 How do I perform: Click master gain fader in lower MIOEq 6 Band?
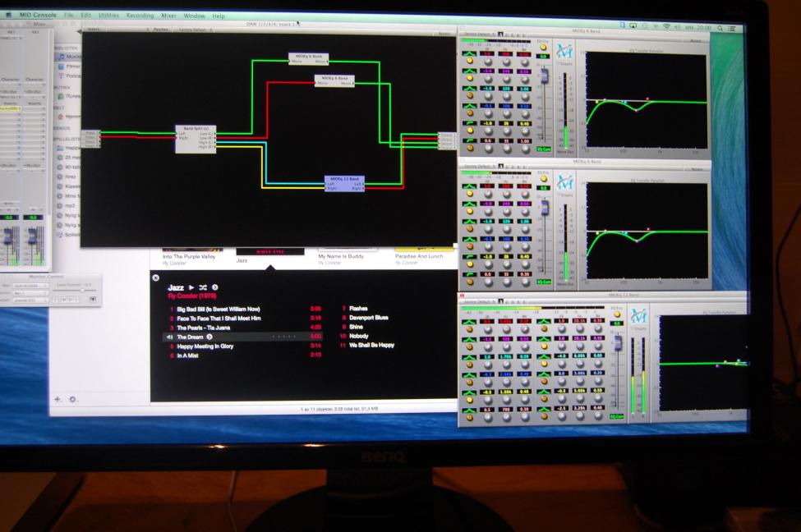tap(545, 209)
